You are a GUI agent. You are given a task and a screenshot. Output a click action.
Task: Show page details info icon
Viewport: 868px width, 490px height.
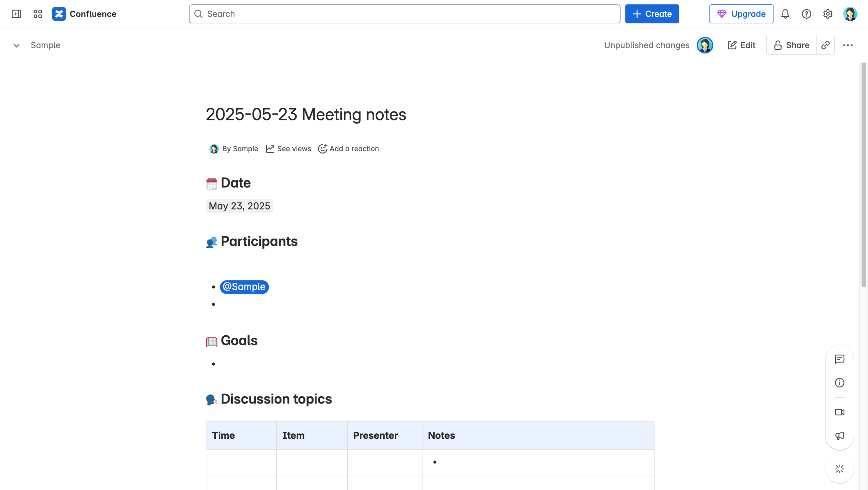pos(839,383)
